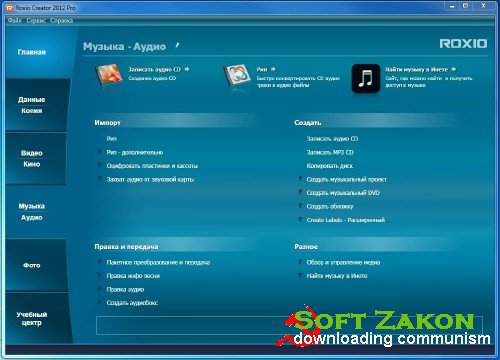The image size is (500, 360).
Task: Click icon beside Пакетное преобразование и передача
Action: (100, 262)
